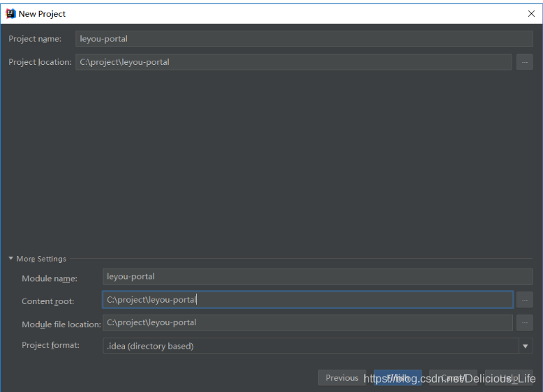Click the Project name input field
Viewport: 543px width, 392px height.
(x=304, y=39)
